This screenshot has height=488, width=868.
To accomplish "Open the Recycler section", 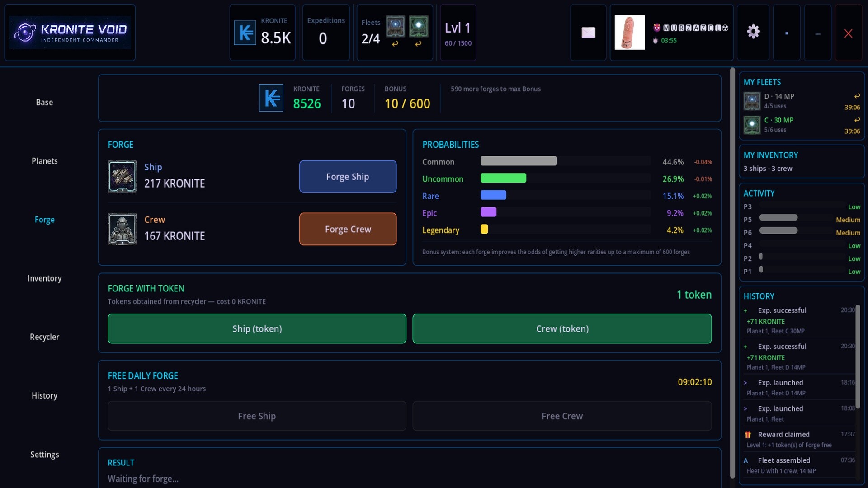I will pos(44,337).
